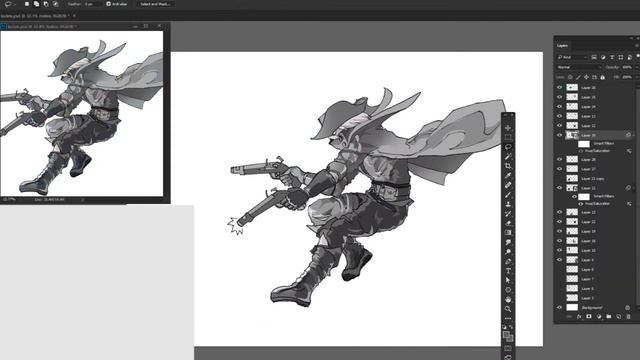Select the Gradient tool

[508, 233]
